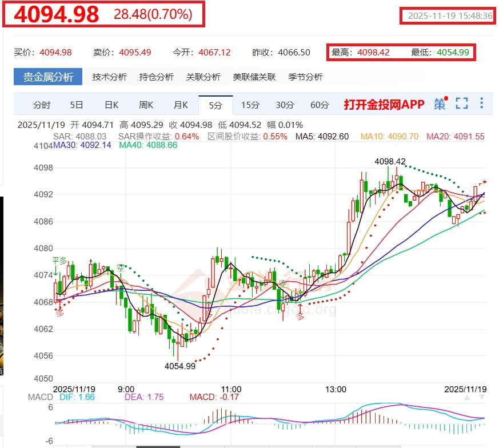The width and height of the screenshot is (499, 448).
Task: Select the 4098.42 high price marker
Action: [x=389, y=162]
